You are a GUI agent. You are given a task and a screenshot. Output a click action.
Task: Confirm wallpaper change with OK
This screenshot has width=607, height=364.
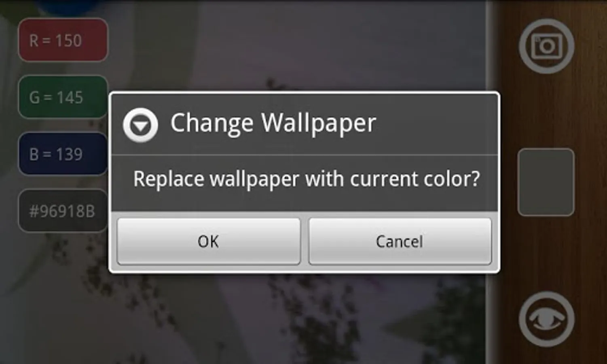[209, 241]
